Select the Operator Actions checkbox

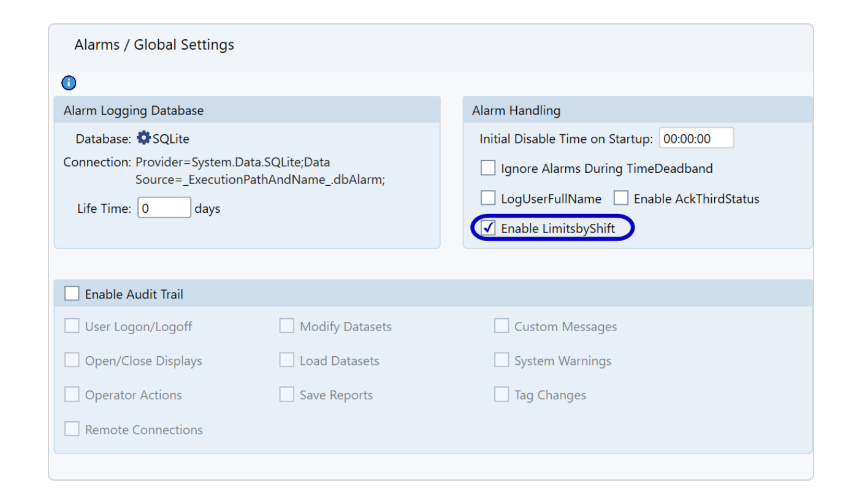point(72,395)
